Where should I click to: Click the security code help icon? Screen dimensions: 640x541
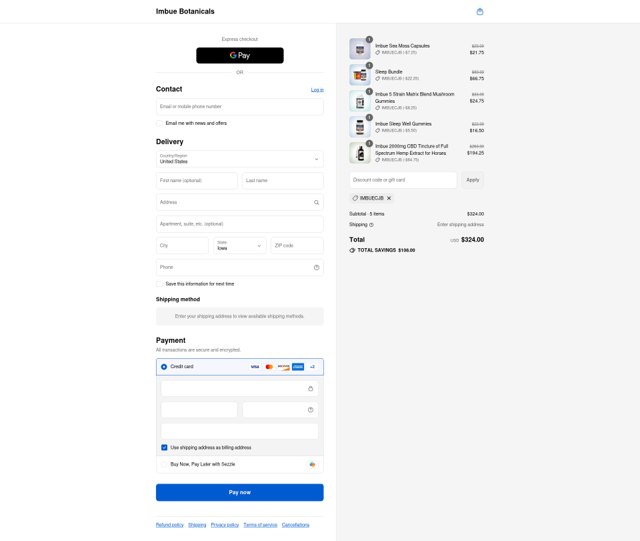[x=311, y=410]
